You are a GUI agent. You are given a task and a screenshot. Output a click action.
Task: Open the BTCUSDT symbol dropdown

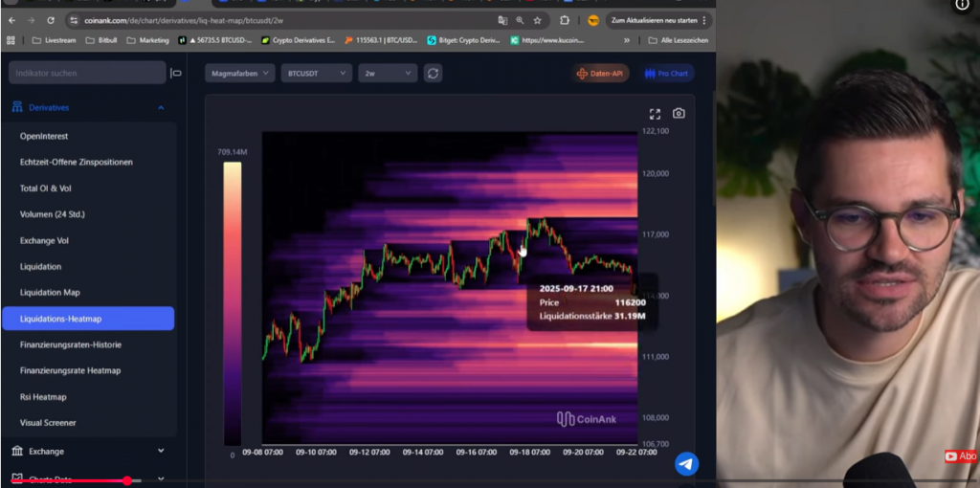316,74
